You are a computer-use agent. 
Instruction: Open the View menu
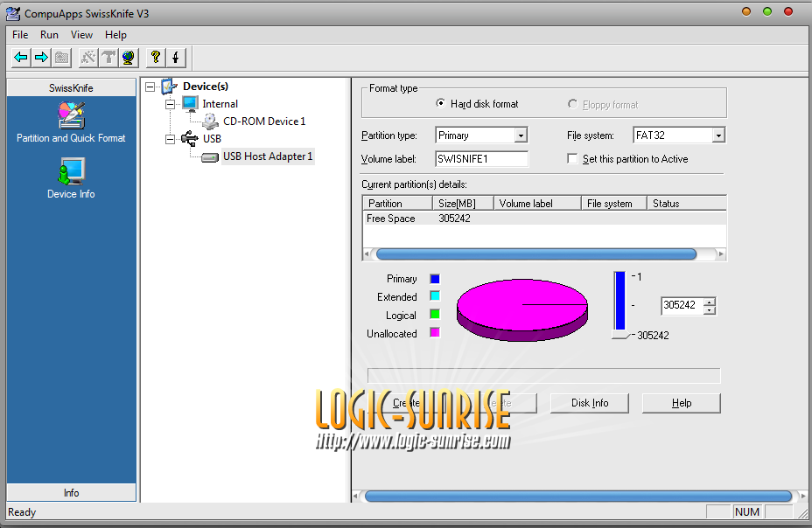point(82,35)
